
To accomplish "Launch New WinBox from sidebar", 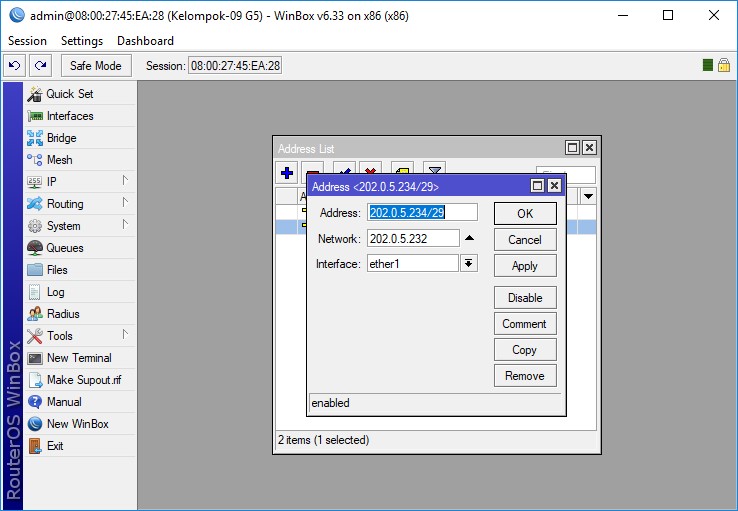I will (x=80, y=424).
